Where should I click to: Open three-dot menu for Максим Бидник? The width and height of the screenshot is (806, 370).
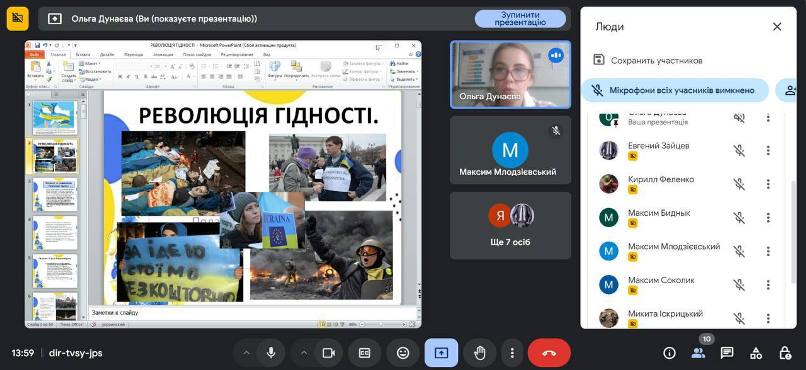pyautogui.click(x=768, y=217)
